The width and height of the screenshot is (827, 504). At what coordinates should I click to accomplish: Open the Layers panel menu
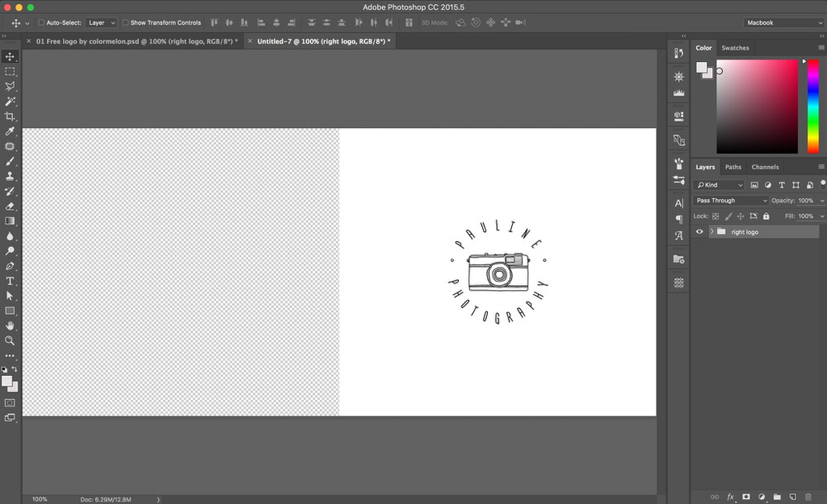tap(821, 167)
